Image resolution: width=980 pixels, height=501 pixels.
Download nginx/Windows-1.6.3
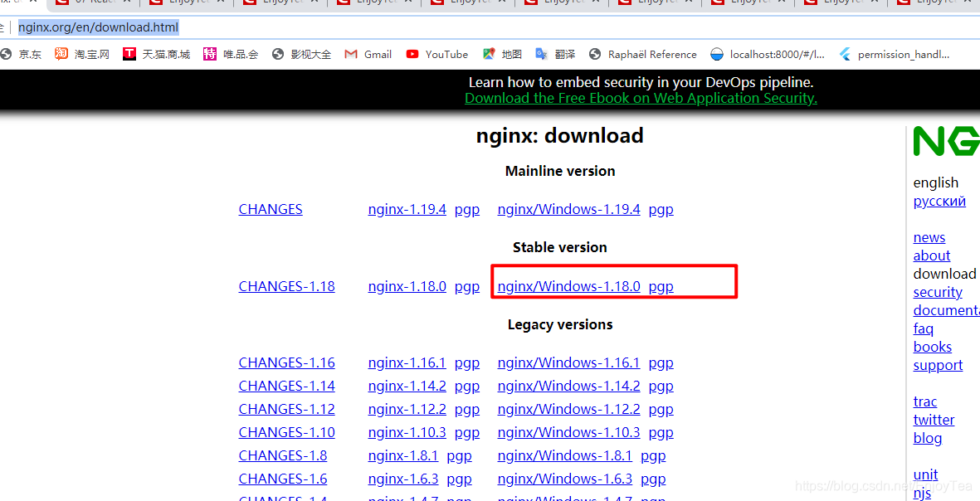click(565, 479)
